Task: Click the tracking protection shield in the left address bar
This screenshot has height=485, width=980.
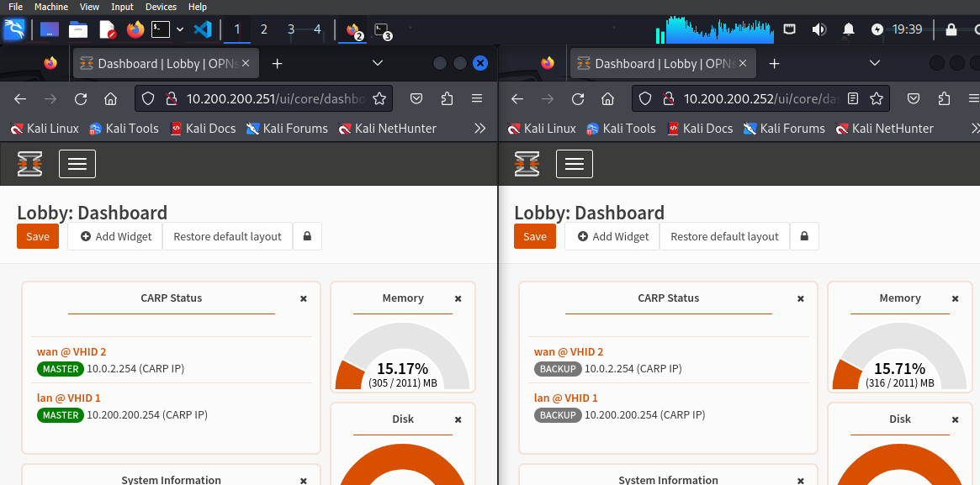Action: coord(147,98)
